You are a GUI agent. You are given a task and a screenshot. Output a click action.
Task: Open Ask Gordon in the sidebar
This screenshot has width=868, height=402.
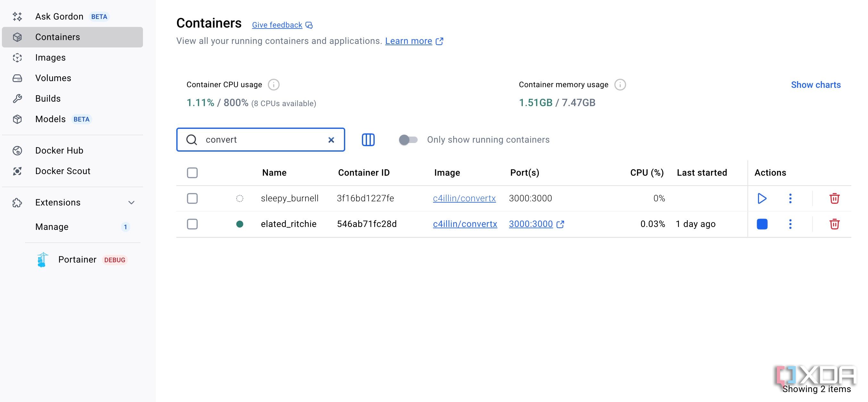(x=72, y=17)
